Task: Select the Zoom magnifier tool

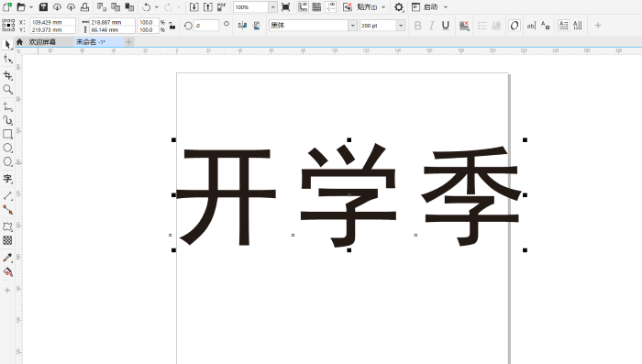Action: (x=7, y=90)
